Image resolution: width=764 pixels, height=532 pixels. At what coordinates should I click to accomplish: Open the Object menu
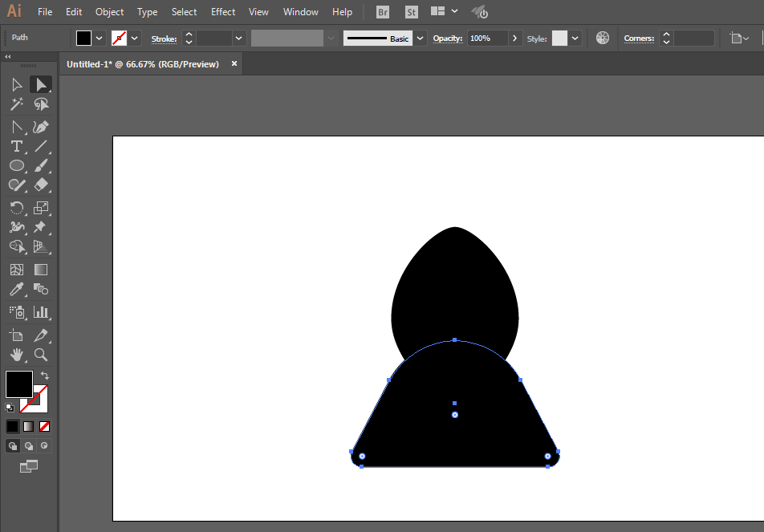coord(109,12)
